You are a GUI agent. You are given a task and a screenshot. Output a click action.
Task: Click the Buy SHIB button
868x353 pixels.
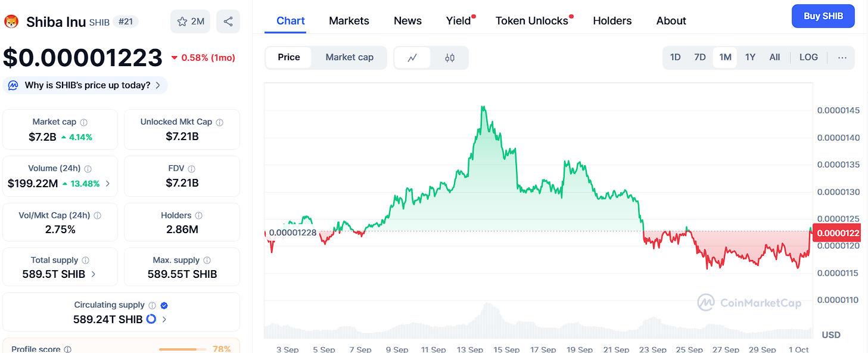[823, 16]
